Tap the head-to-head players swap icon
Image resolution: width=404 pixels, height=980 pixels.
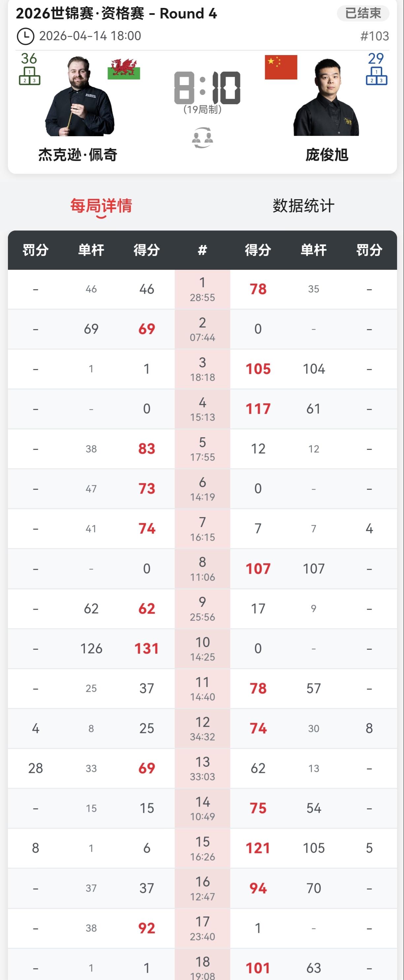202,138
